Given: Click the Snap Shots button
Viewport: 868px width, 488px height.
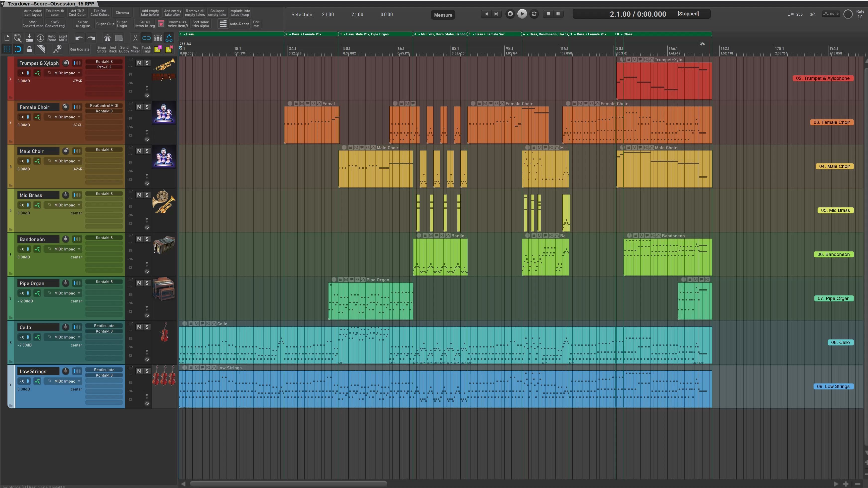Looking at the screenshot, I should pos(102,49).
